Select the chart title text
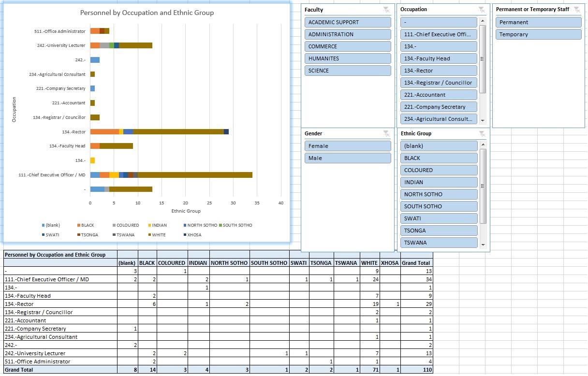 click(x=147, y=13)
